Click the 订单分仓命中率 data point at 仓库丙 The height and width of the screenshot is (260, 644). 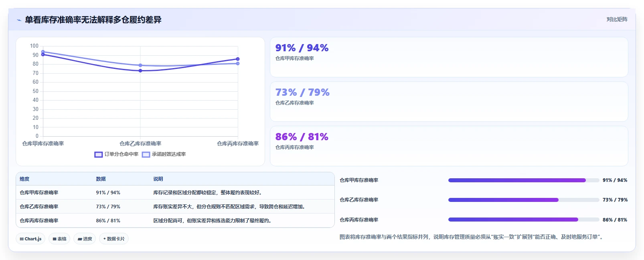(238, 59)
